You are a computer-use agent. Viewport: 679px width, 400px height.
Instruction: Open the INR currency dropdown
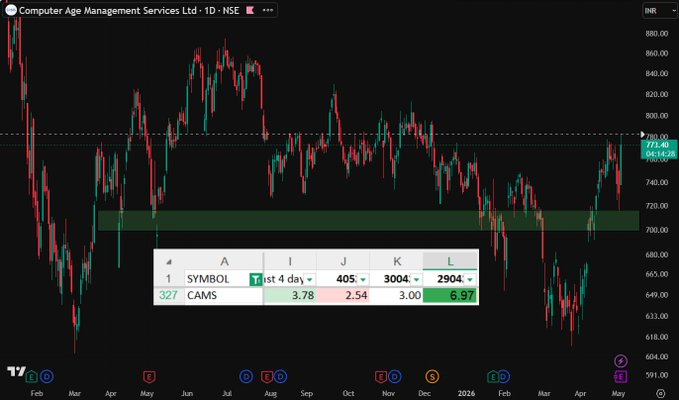pos(660,10)
